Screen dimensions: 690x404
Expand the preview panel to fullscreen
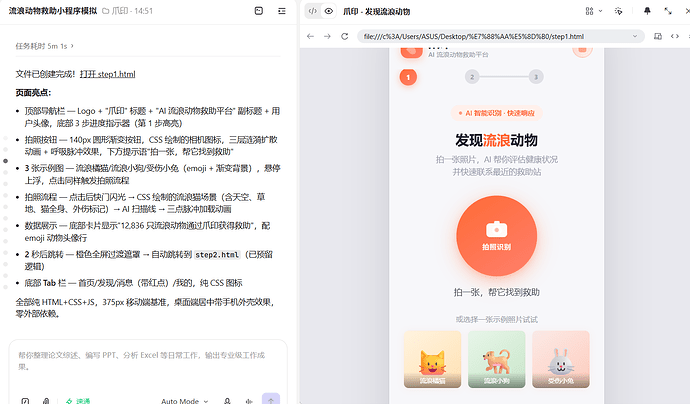[x=668, y=11]
